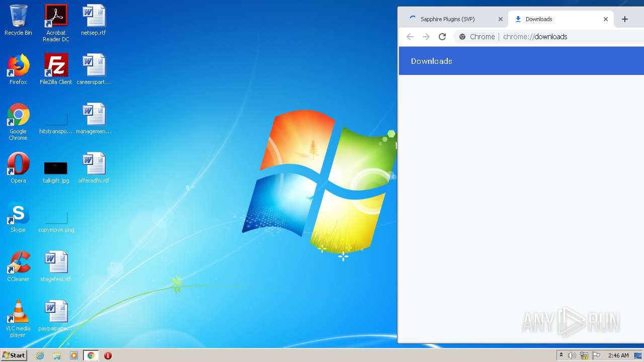This screenshot has height=362, width=644.
Task: Open the stagefeel.rtf document
Action: click(56, 267)
